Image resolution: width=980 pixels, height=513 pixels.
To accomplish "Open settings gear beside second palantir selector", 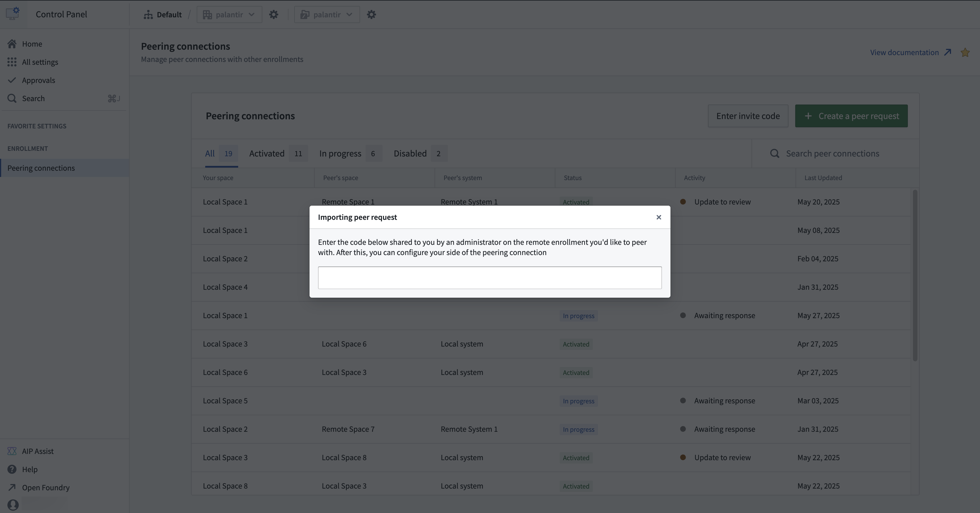I will 371,14.
